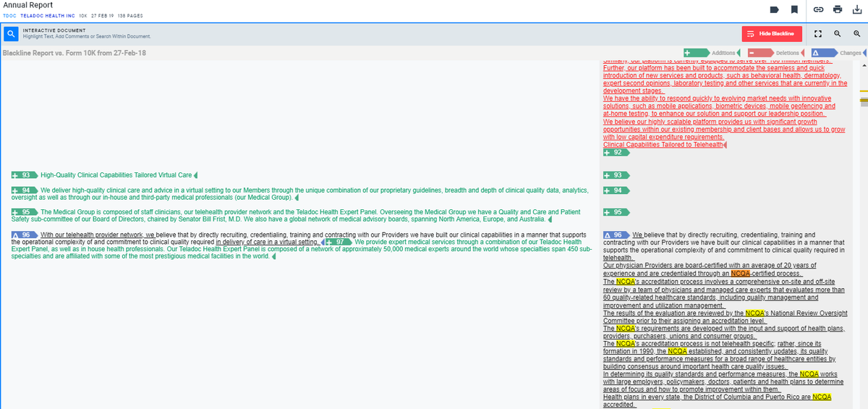The image size is (868, 409).
Task: Click the orange-highlighted NCQA search hit
Action: [741, 274]
